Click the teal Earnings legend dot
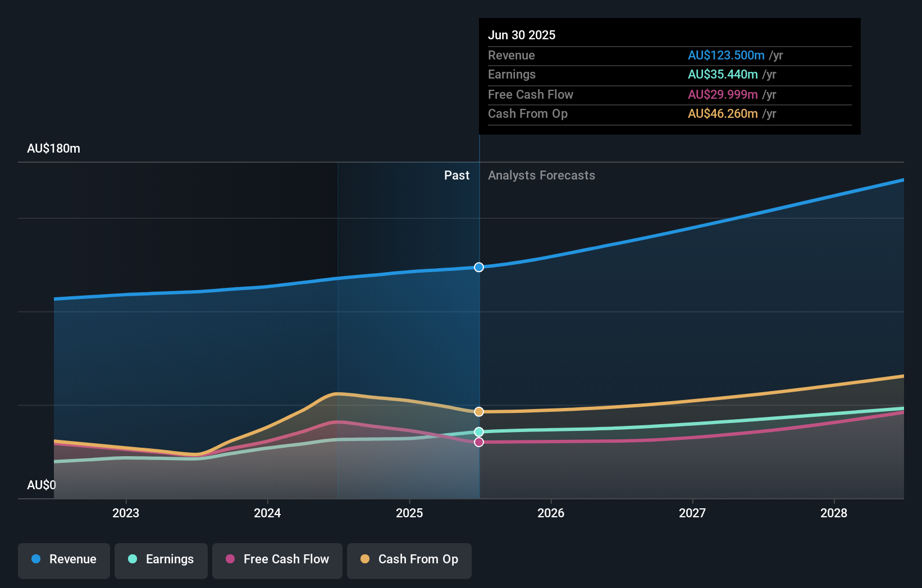Screen dimensions: 922x588 tap(131, 559)
